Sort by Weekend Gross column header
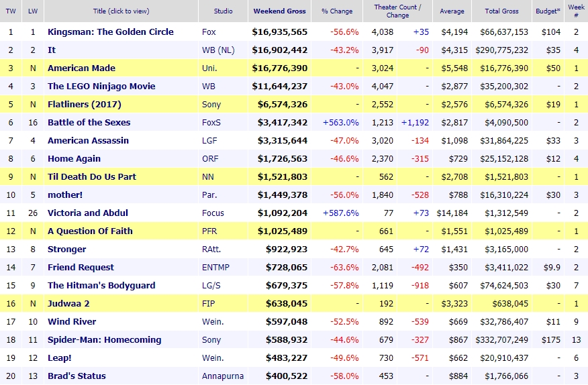588x385 pixels. coord(279,11)
